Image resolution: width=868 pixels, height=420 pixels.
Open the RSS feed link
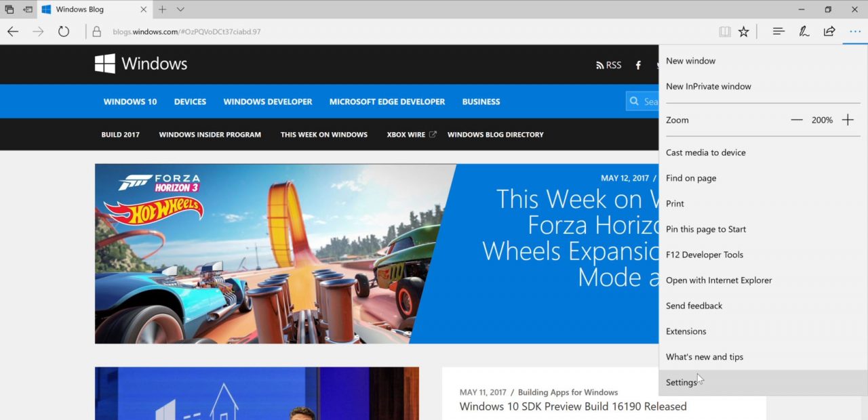tap(608, 65)
